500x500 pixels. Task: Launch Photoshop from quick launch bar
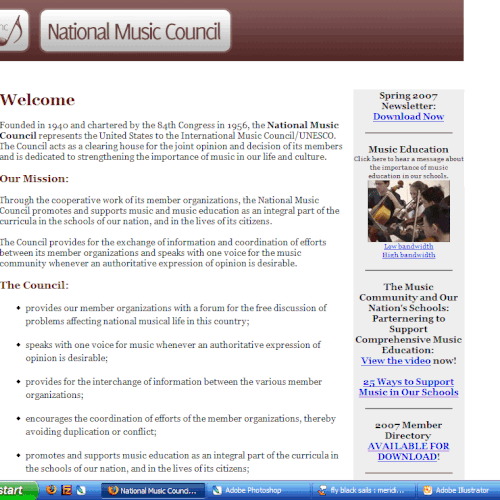click(81, 490)
